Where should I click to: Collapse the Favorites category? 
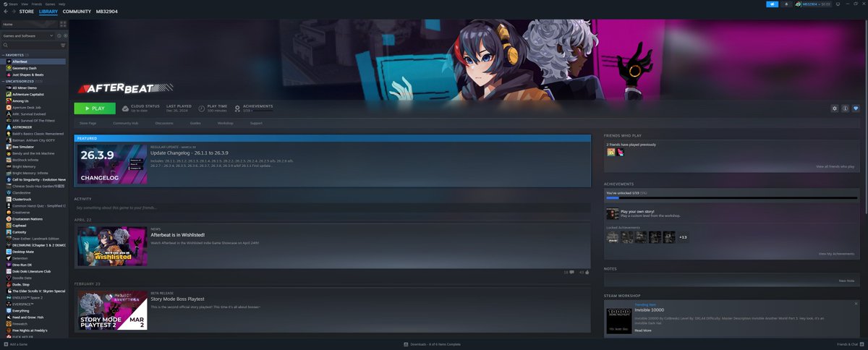[2, 55]
